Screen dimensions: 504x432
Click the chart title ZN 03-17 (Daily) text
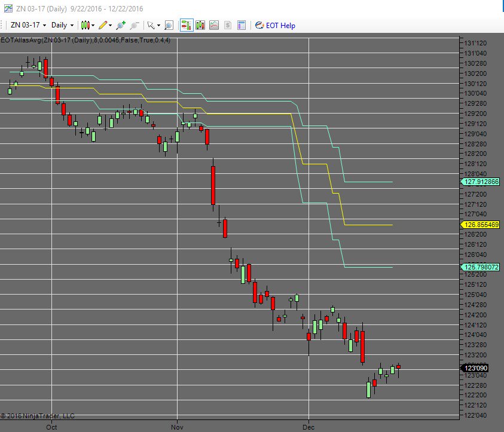click(41, 9)
